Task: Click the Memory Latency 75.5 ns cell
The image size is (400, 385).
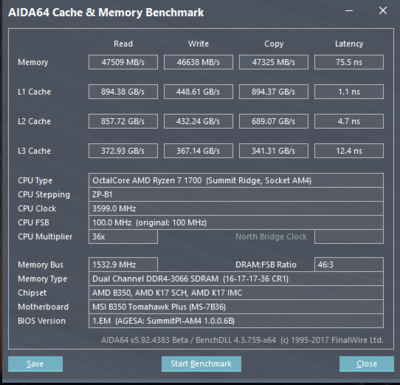Action: (349, 62)
